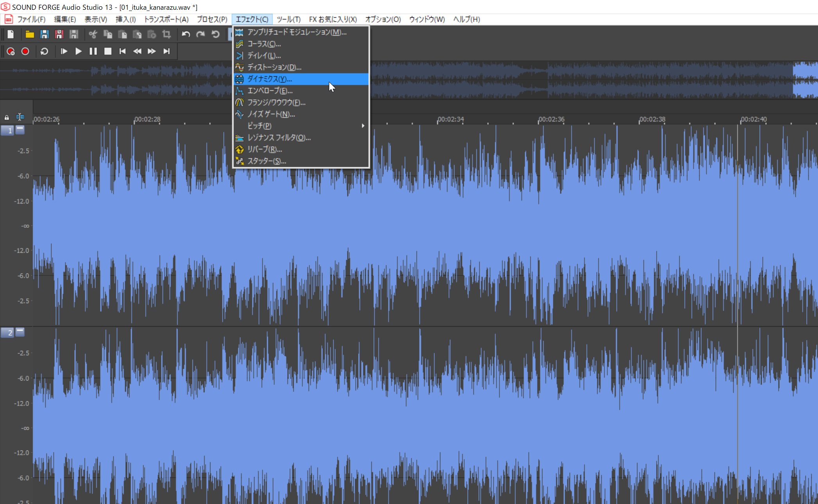Open the 編集(E) menu
The image size is (818, 504).
click(65, 19)
